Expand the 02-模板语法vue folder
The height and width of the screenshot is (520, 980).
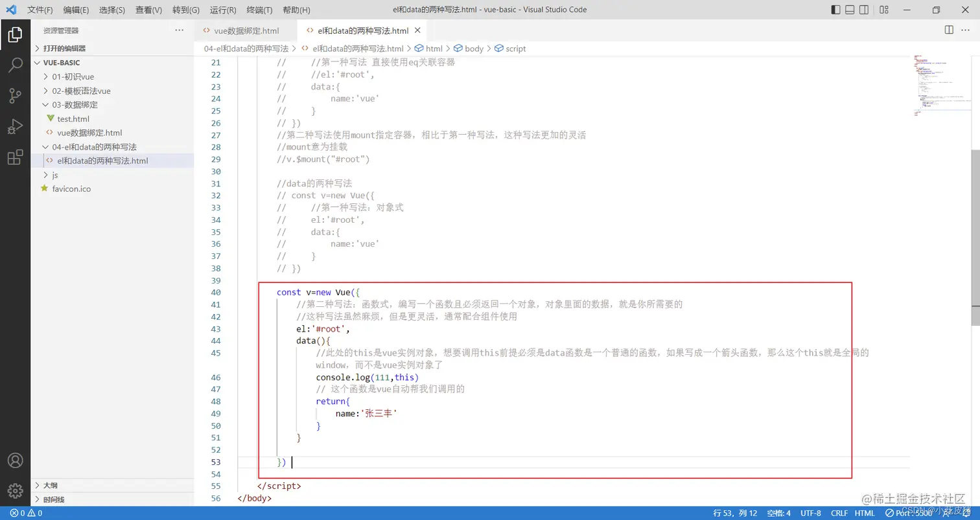(x=112, y=91)
